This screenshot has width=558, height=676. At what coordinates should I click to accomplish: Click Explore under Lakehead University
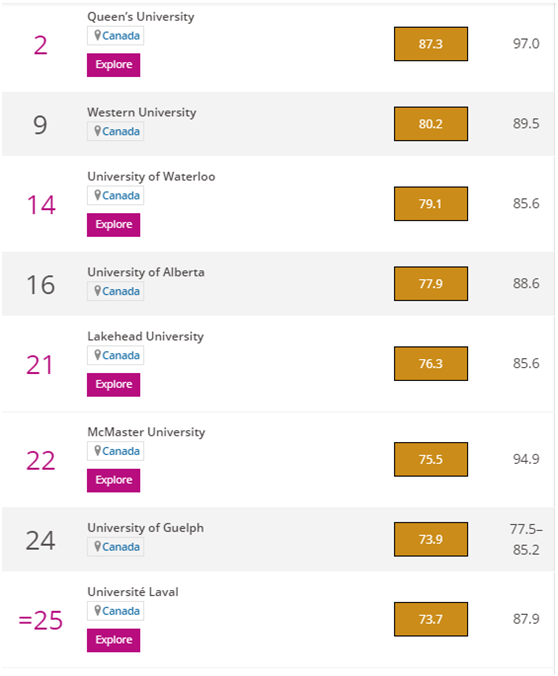point(113,385)
